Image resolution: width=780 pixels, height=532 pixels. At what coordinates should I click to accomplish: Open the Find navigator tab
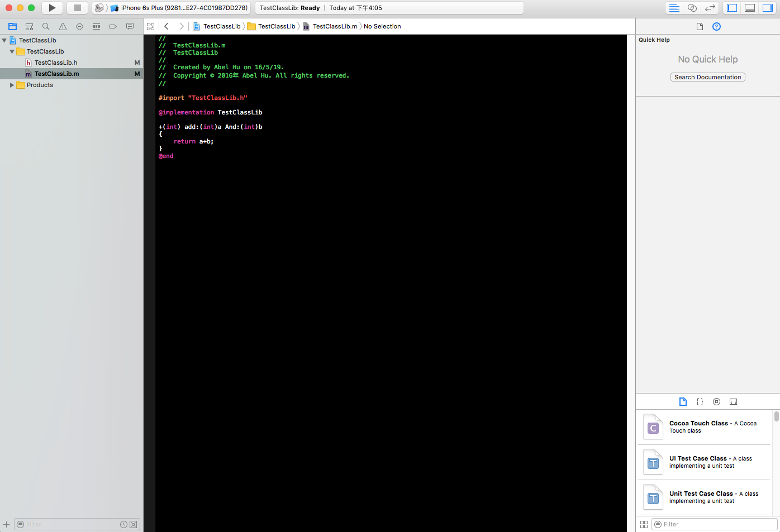(46, 26)
